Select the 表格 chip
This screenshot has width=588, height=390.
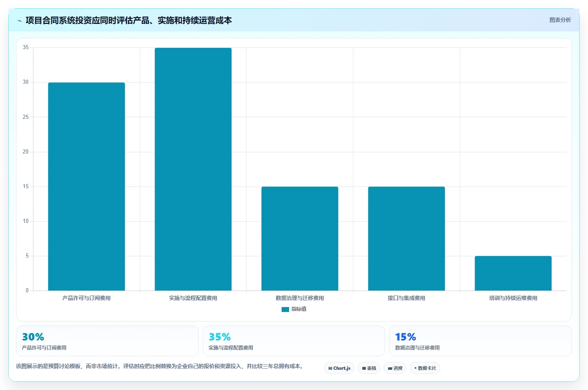click(x=369, y=368)
